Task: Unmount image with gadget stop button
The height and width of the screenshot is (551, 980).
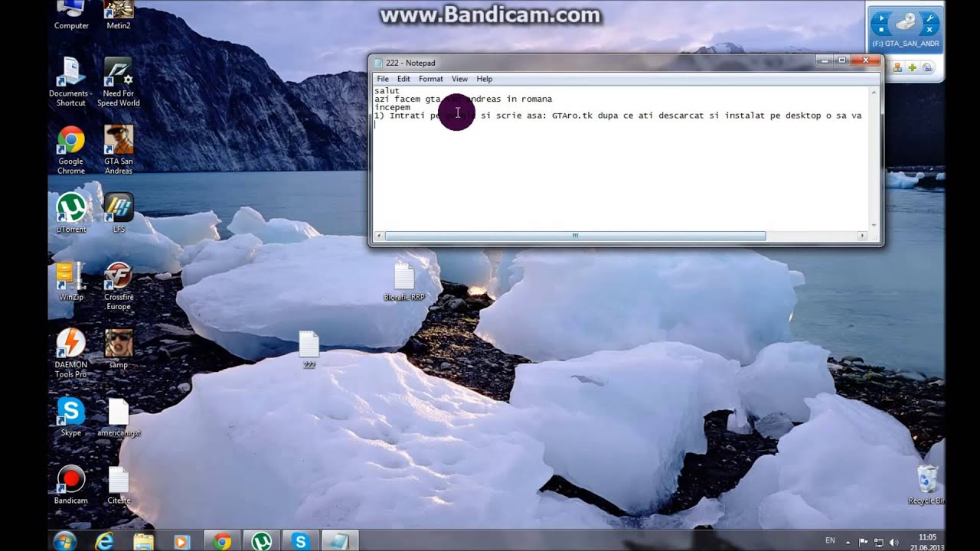Action: [881, 30]
